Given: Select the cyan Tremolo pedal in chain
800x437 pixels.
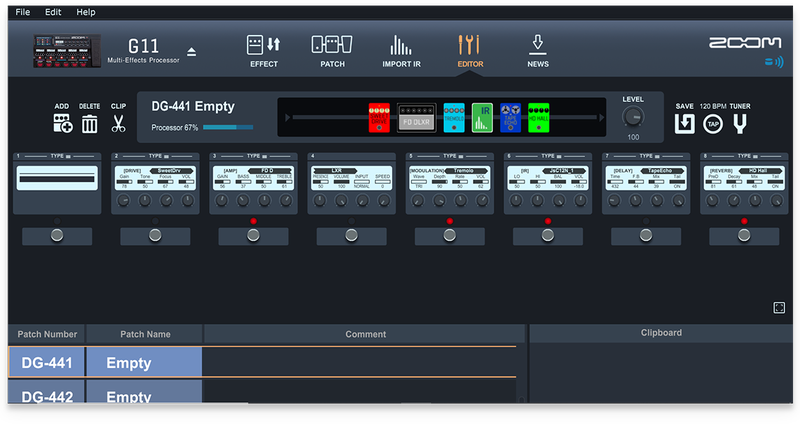Looking at the screenshot, I should [x=454, y=118].
